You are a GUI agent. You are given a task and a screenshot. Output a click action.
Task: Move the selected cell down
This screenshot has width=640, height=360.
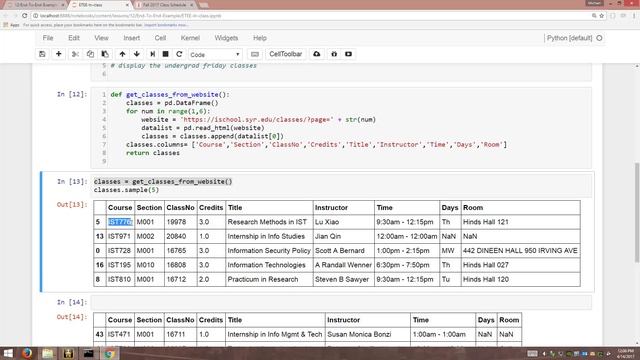(x=137, y=54)
